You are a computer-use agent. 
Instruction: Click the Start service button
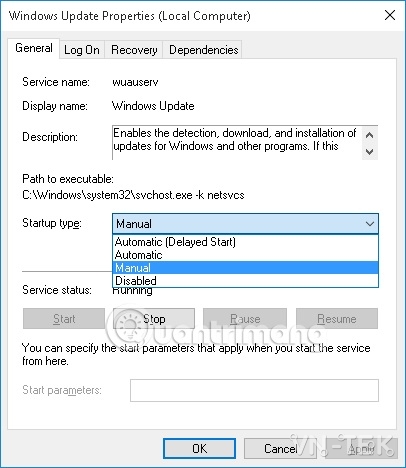[x=64, y=319]
